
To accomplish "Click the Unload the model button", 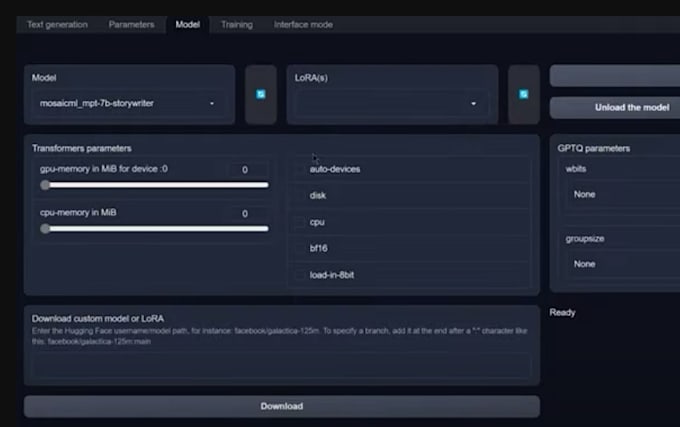I will (615, 108).
